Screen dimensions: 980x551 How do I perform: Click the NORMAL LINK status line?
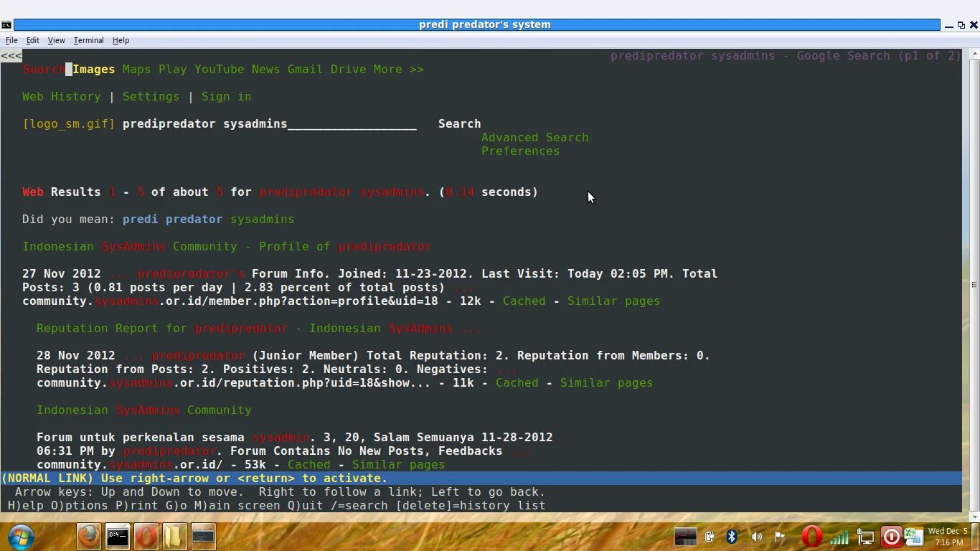[x=481, y=479]
